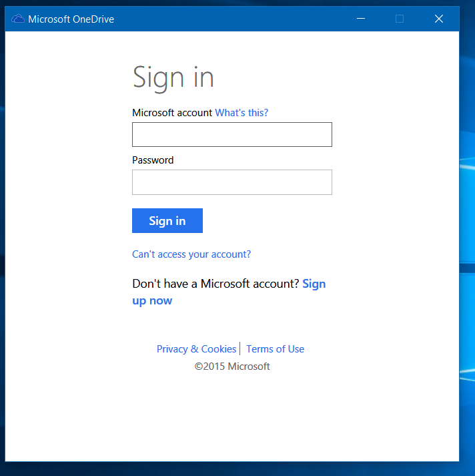Screen dimensions: 475x476
Task: Open "Can't access your account?" link
Action: coord(191,254)
